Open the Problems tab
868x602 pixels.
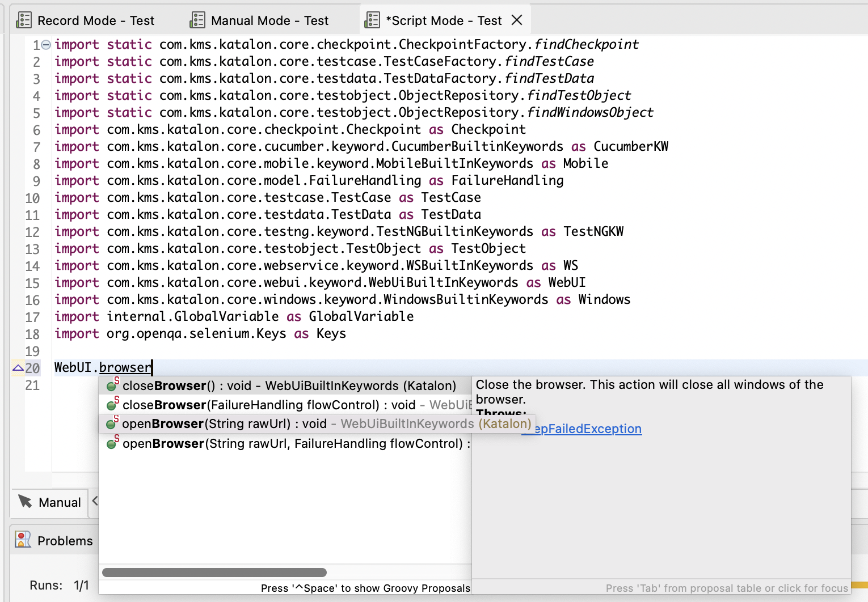pyautogui.click(x=54, y=541)
